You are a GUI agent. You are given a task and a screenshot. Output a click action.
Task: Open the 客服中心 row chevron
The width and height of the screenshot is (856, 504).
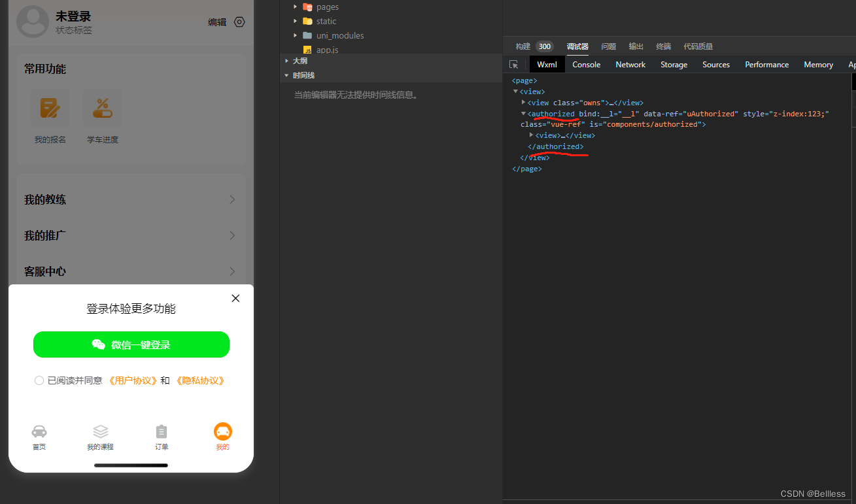click(x=232, y=271)
